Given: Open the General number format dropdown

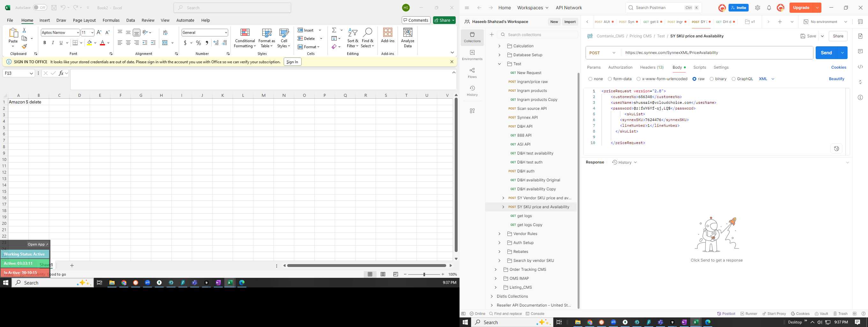Looking at the screenshot, I should coord(226,32).
